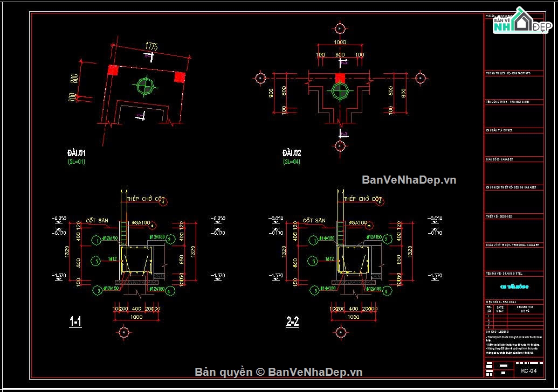Select grid axis bubble below section 2-2

[340, 332]
